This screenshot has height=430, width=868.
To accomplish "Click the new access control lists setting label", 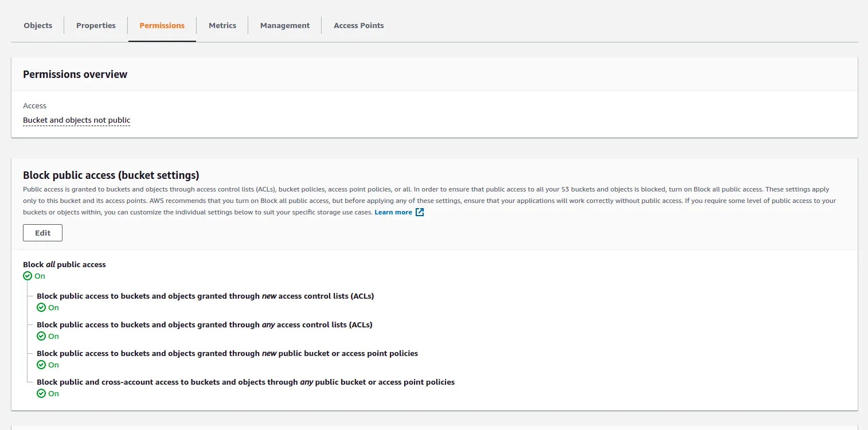I will 205,296.
